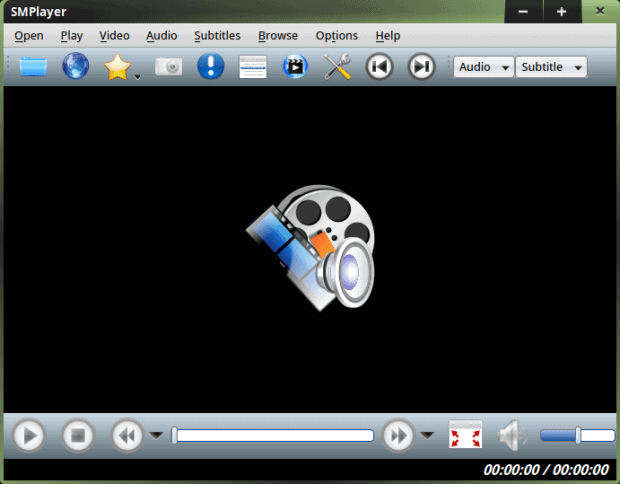This screenshot has width=620, height=484.
Task: Open the Audio track dropdown
Action: [x=484, y=67]
